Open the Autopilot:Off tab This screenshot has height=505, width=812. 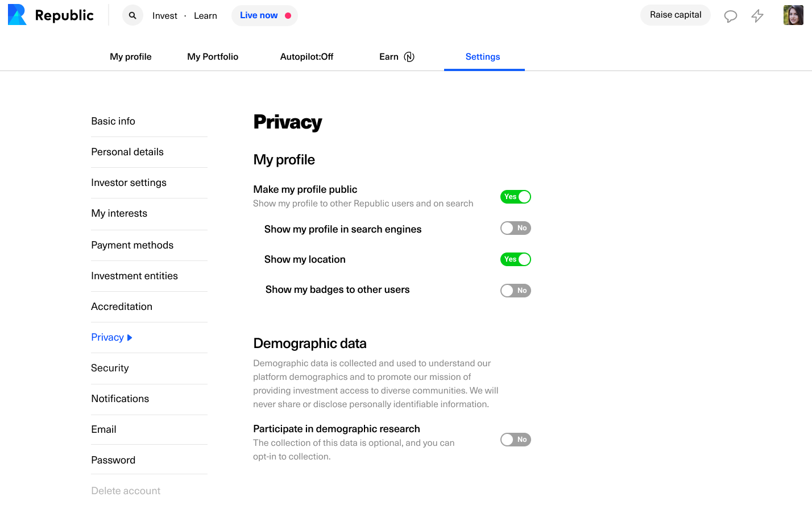pos(306,57)
